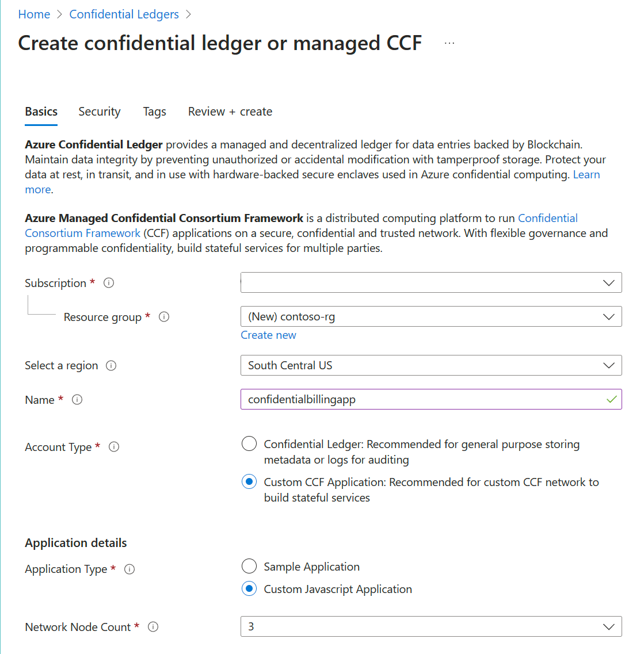The height and width of the screenshot is (654, 644).
Task: Switch to the Security tab
Action: [x=99, y=111]
